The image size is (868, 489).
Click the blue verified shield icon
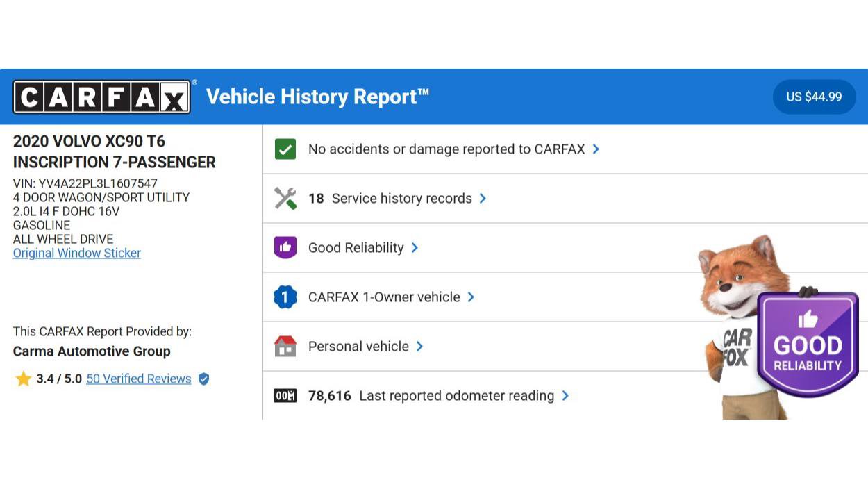point(203,379)
